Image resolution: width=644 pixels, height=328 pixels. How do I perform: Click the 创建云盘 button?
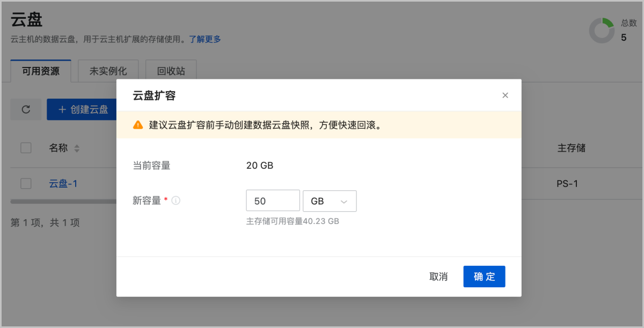82,109
